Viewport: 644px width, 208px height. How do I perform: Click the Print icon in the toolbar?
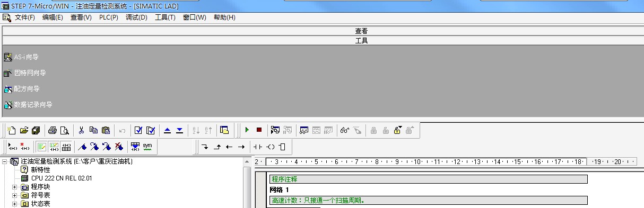pyautogui.click(x=53, y=130)
